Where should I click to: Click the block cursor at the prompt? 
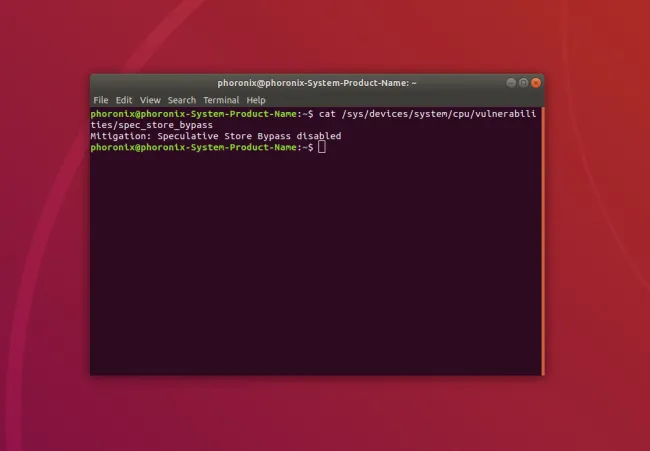(322, 147)
